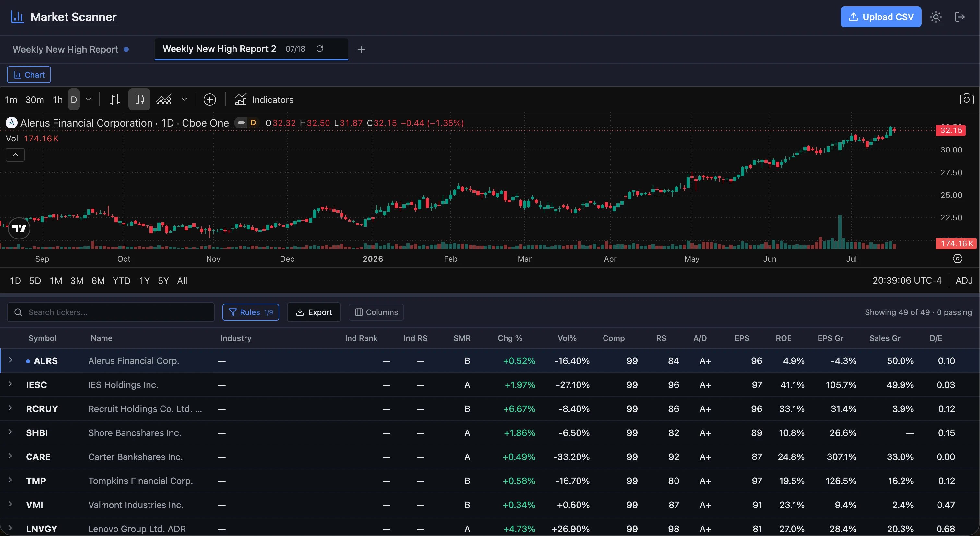Toggle the dash pill icon beside the symbol name
This screenshot has width=980, height=536.
[x=241, y=123]
